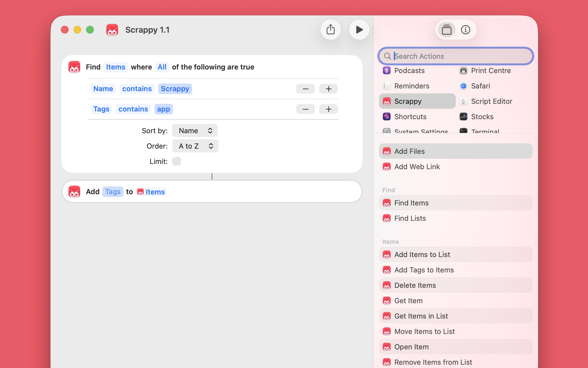Close the window with the red button
This screenshot has width=588, height=368.
65,30
